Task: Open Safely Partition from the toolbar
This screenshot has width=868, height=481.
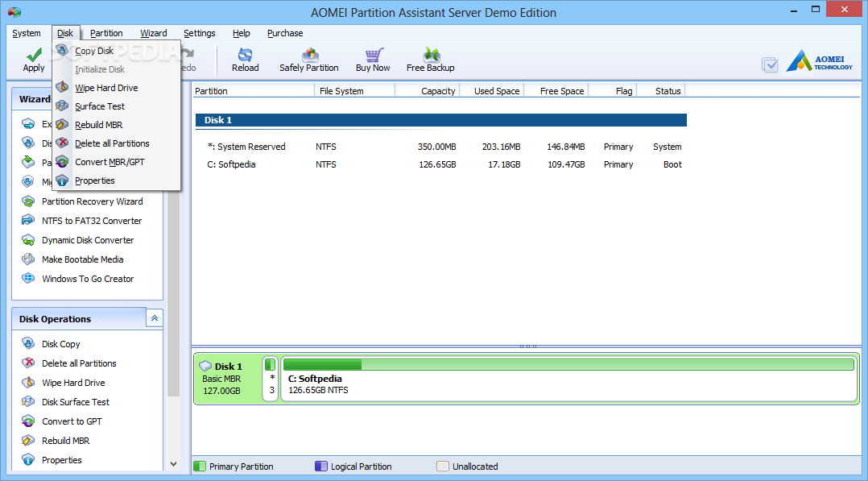Action: pyautogui.click(x=309, y=60)
